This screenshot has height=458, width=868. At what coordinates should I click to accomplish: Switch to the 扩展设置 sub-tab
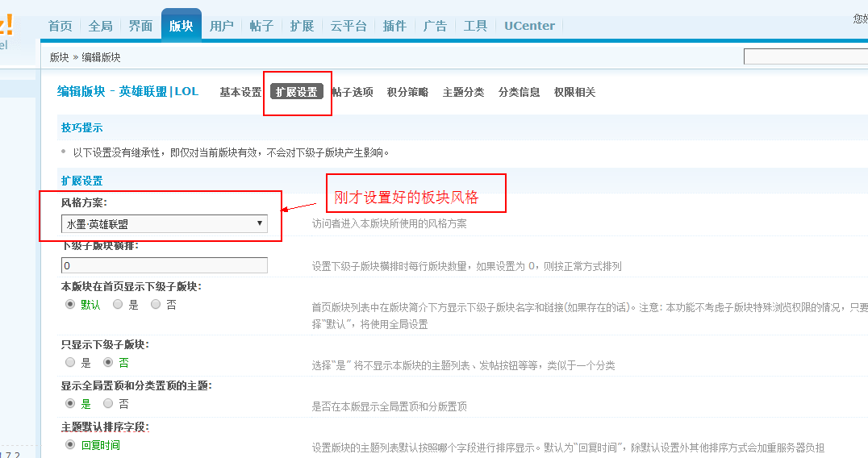click(297, 92)
